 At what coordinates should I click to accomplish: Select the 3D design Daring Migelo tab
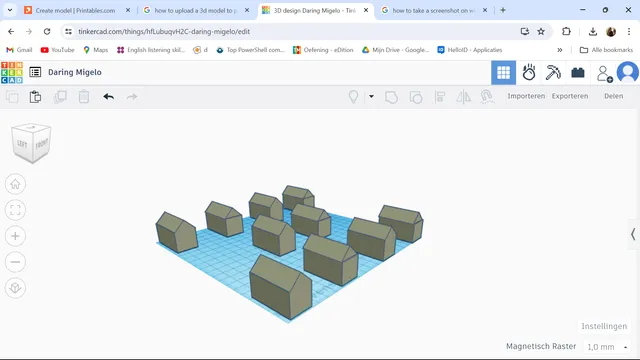pos(314,11)
